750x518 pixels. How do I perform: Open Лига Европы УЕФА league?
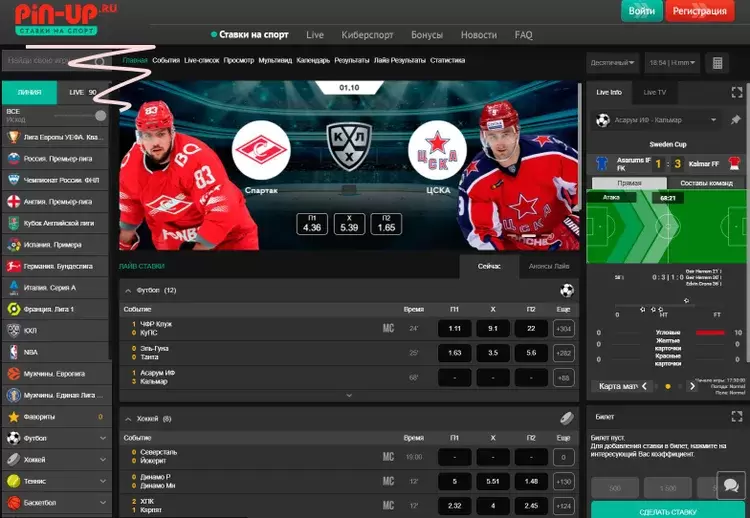pyautogui.click(x=55, y=137)
